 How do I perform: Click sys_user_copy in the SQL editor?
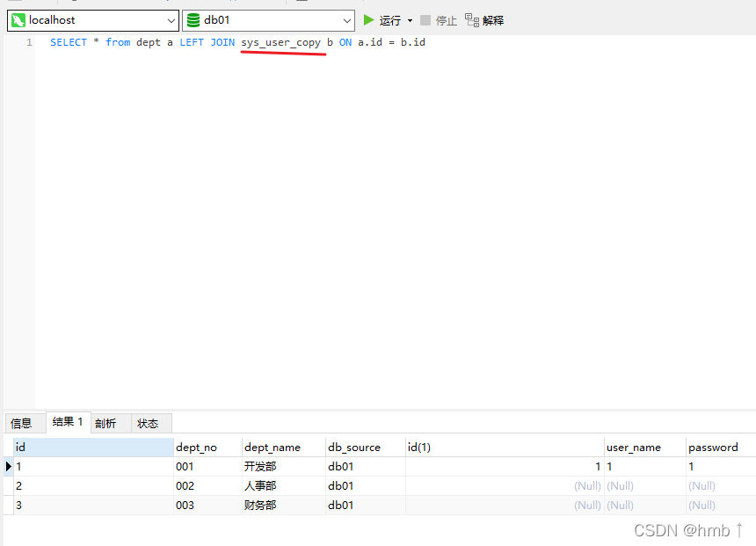point(281,42)
